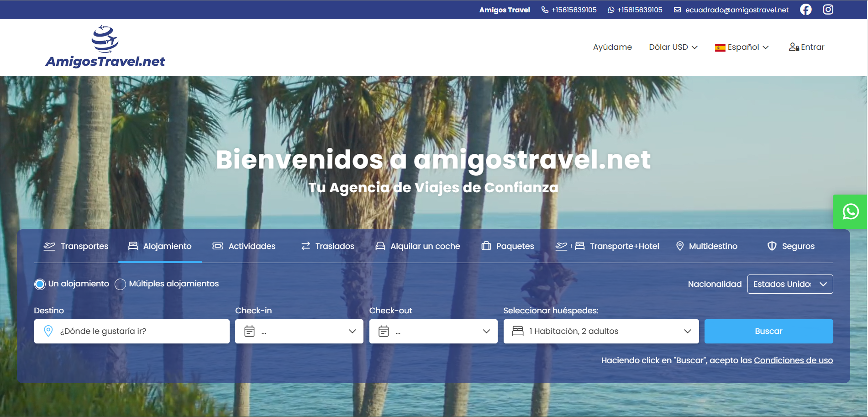This screenshot has width=868, height=417.
Task: Click the ticket icon of Actividades tab
Action: pyautogui.click(x=218, y=246)
